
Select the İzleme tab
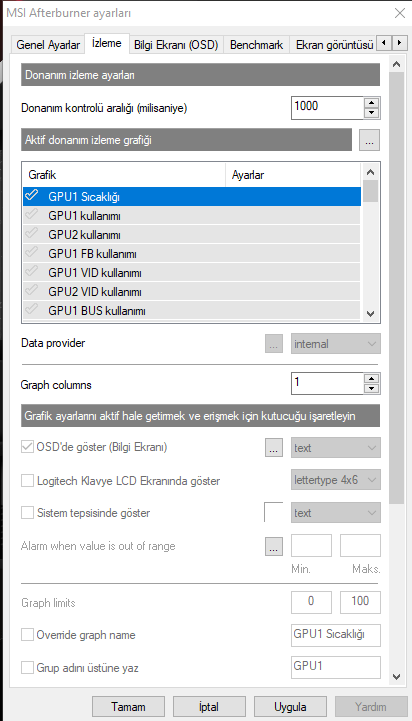click(x=107, y=43)
